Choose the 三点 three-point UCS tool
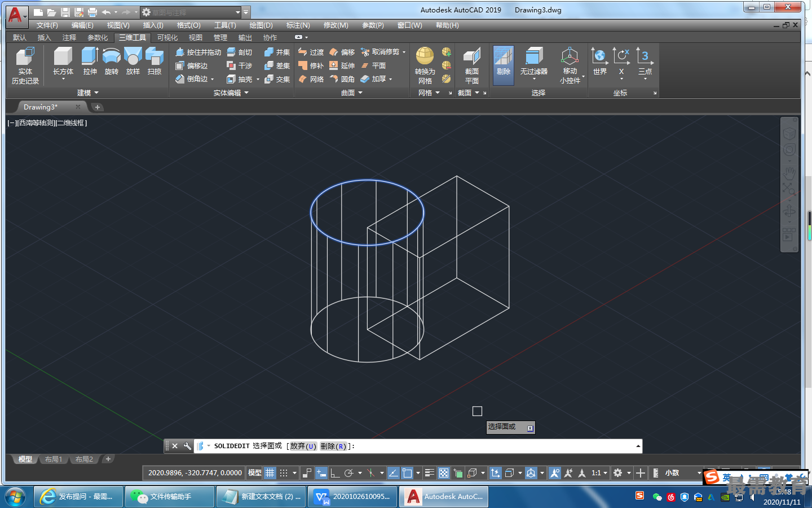 click(x=645, y=61)
